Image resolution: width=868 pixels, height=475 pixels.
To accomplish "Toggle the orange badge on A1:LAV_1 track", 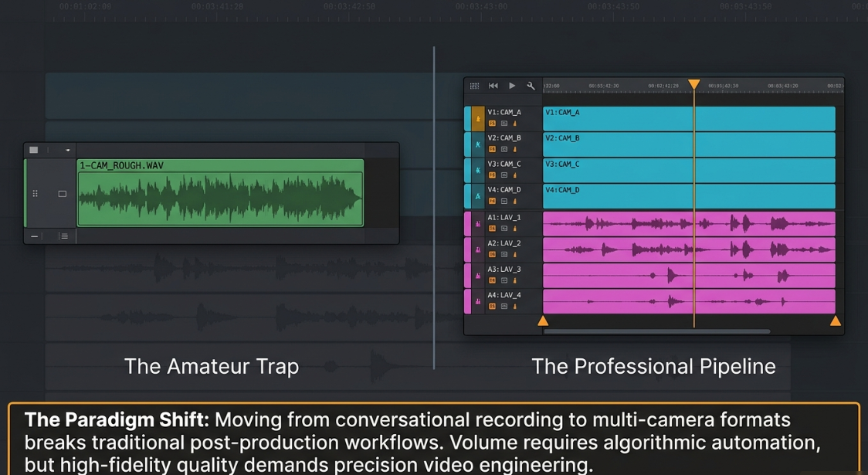I will (x=492, y=229).
